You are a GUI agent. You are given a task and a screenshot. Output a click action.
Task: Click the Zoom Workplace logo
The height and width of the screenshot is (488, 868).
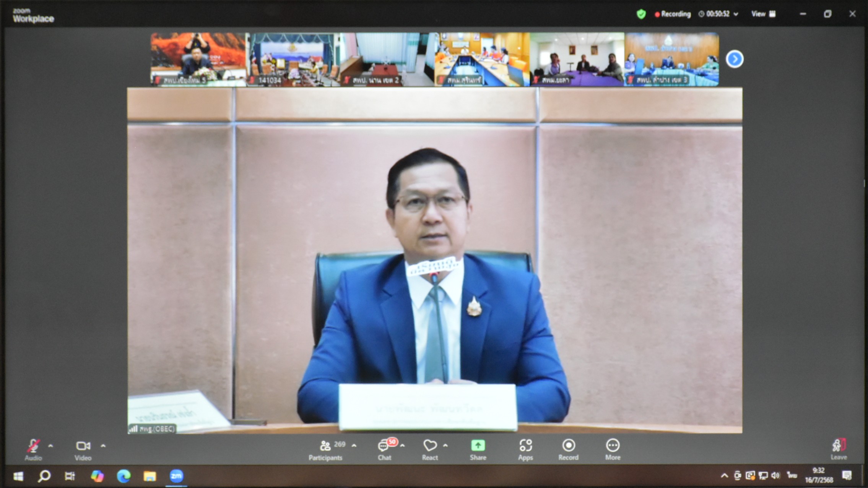tap(33, 16)
